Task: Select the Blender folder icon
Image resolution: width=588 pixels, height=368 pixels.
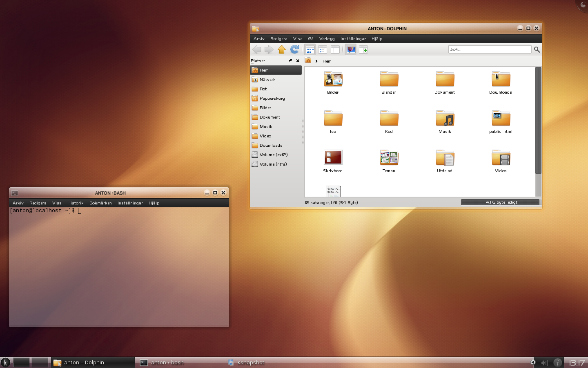Action: coord(389,79)
